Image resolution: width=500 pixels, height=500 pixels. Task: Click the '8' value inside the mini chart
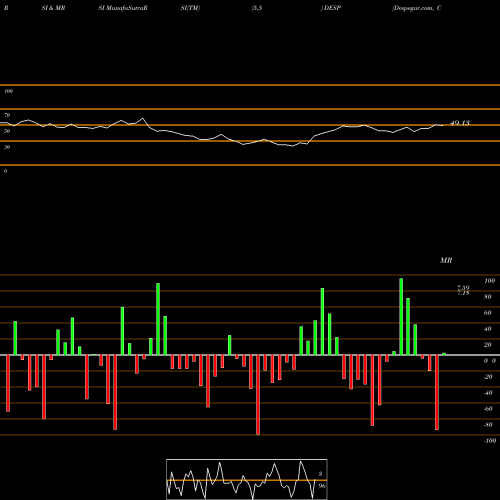[320, 474]
